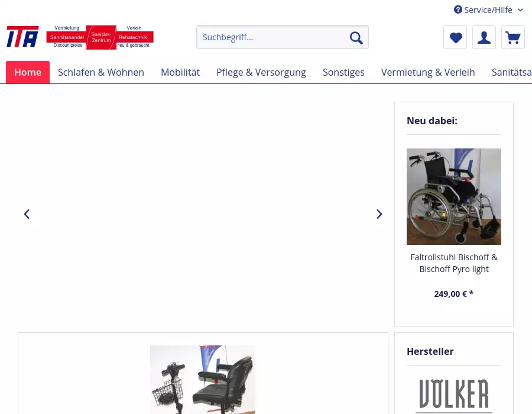532x414 pixels.
Task: Select the Home tab
Action: click(x=28, y=72)
